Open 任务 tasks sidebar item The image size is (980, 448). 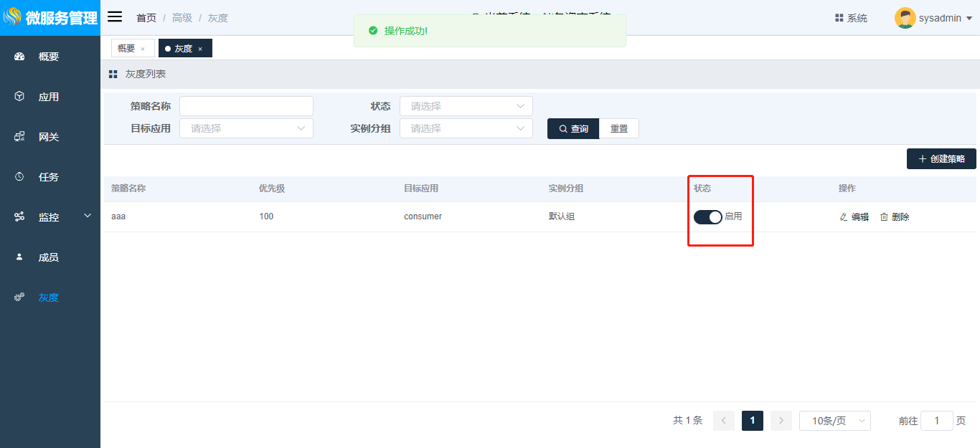pyautogui.click(x=48, y=177)
